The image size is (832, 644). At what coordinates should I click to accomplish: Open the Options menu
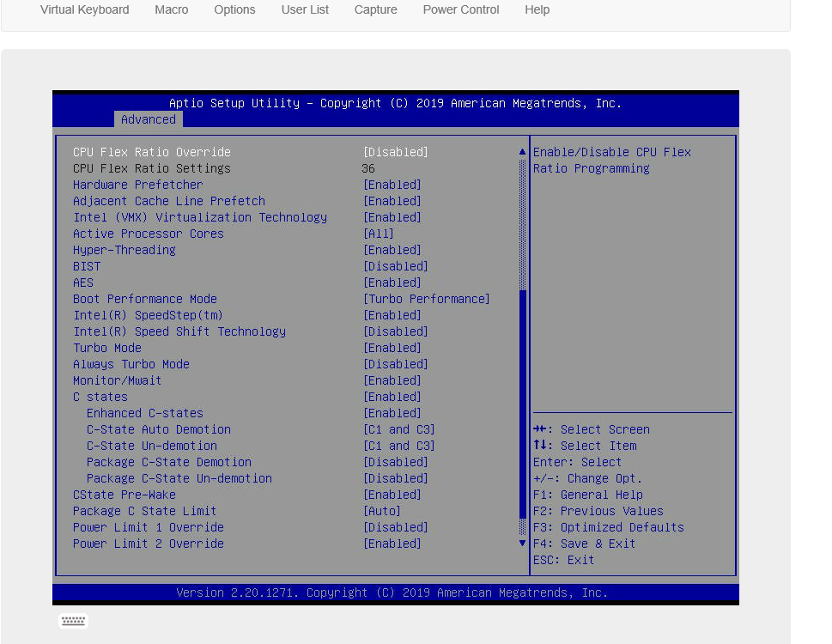[x=234, y=9]
